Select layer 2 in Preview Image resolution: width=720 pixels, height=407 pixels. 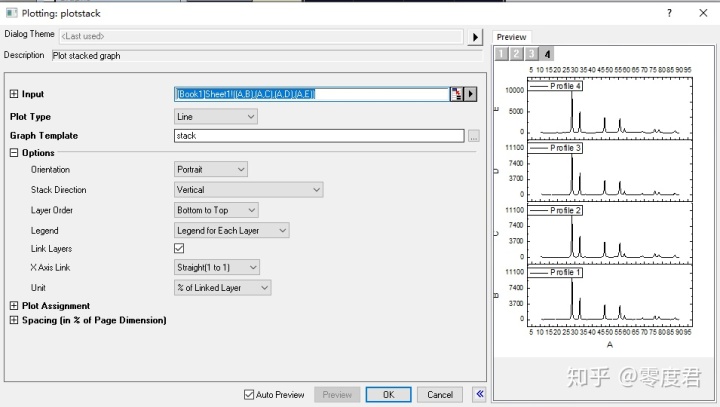pyautogui.click(x=517, y=54)
